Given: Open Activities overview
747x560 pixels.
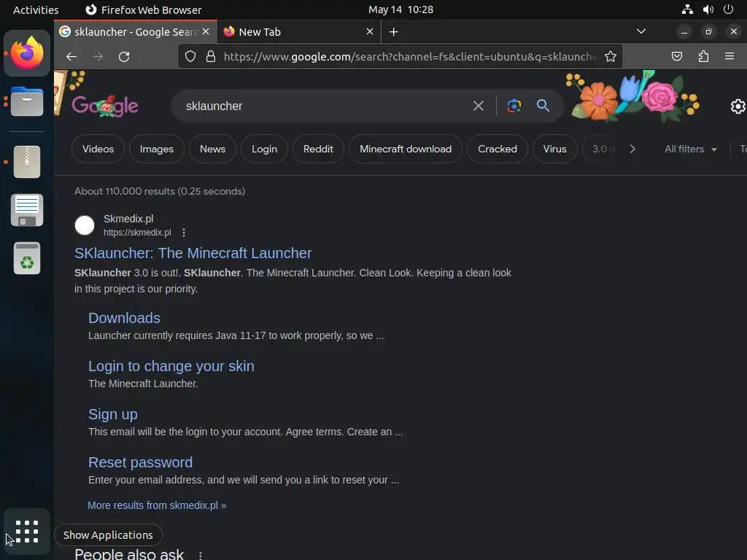Looking at the screenshot, I should (x=36, y=9).
